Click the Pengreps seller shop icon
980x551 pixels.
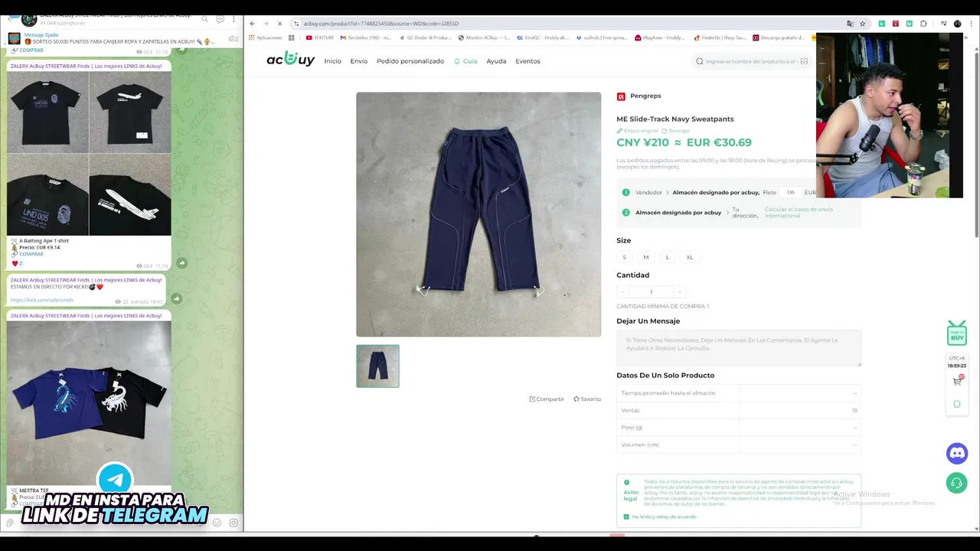tap(621, 96)
